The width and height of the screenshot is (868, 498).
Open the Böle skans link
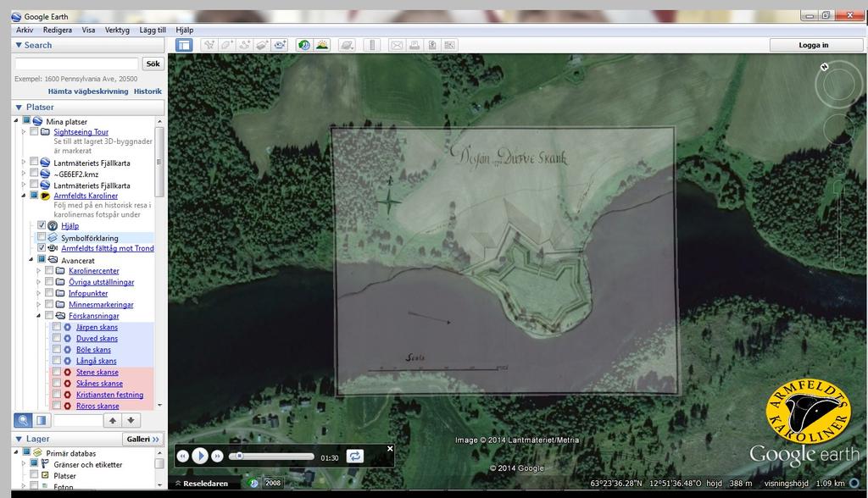[x=93, y=350]
